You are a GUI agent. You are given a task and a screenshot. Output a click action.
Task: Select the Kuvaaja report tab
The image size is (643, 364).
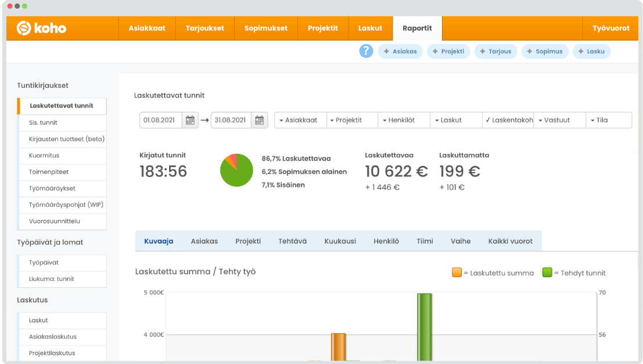coord(159,241)
